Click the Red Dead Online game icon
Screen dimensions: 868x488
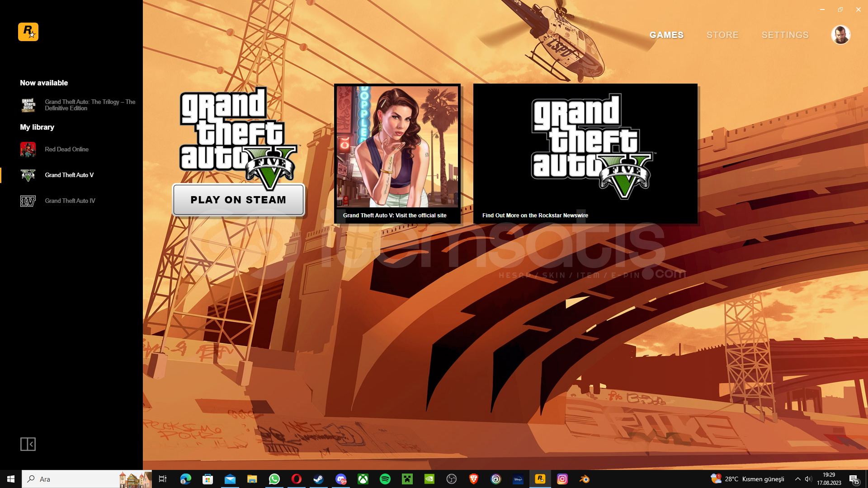pyautogui.click(x=28, y=149)
